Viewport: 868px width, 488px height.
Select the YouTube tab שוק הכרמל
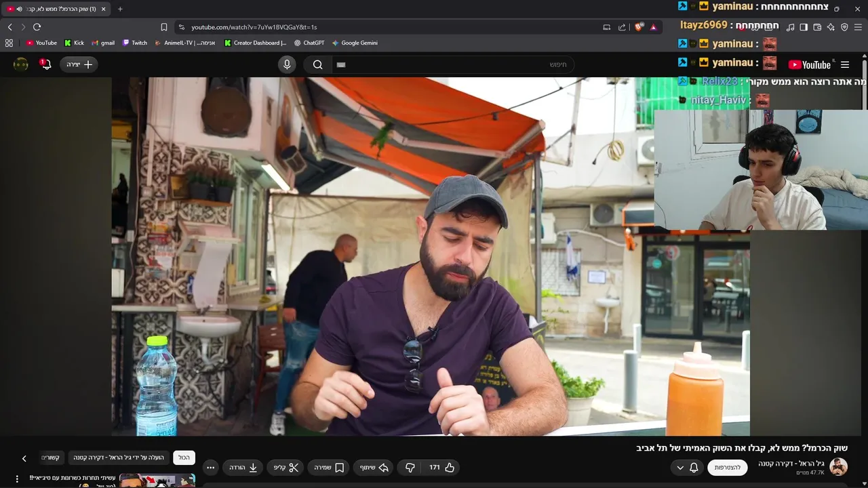coord(57,9)
